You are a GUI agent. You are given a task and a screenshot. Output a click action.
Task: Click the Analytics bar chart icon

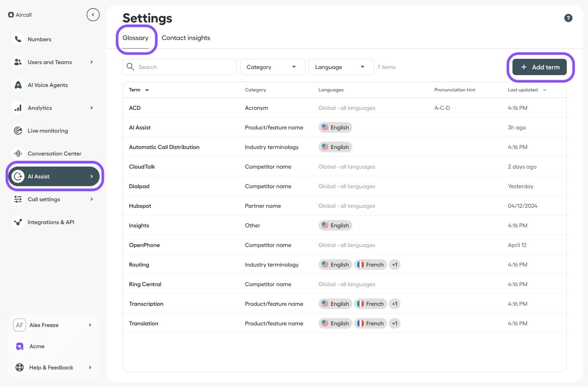coord(18,108)
